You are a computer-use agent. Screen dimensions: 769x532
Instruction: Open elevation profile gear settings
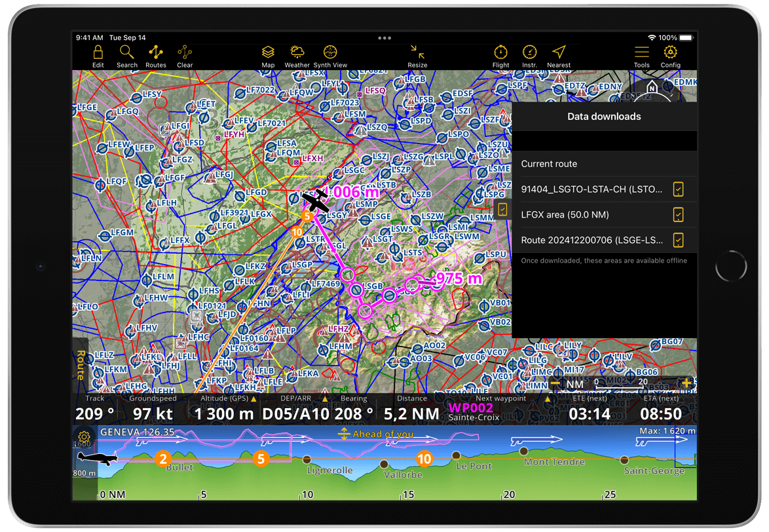tap(84, 436)
